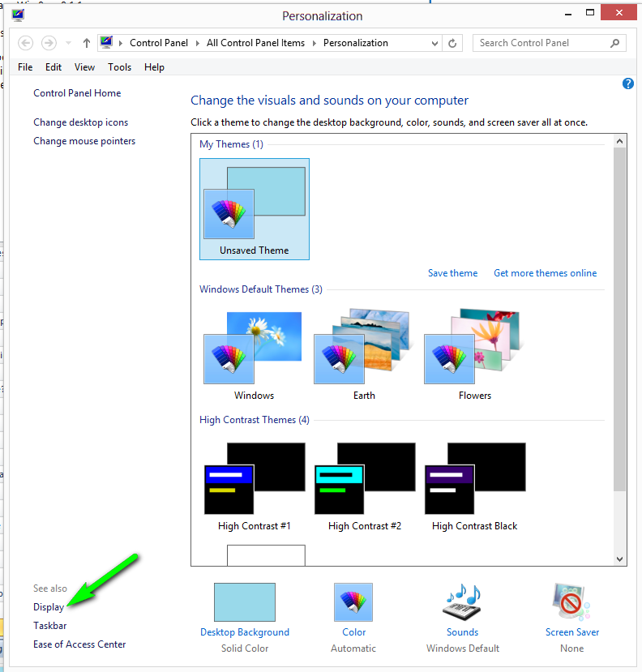Click the Back navigation arrow
Image resolution: width=642 pixels, height=672 pixels.
tap(25, 43)
